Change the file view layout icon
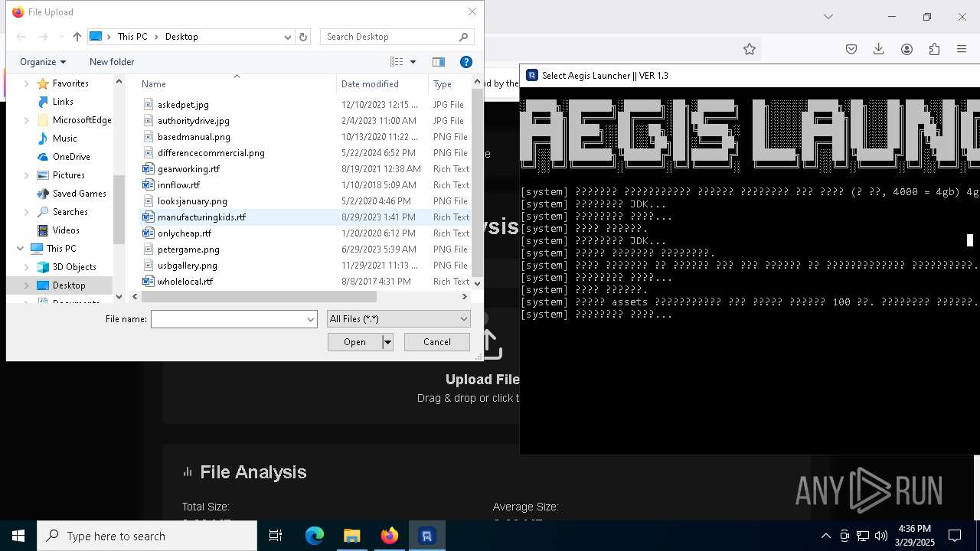The height and width of the screenshot is (551, 980). (x=397, y=62)
